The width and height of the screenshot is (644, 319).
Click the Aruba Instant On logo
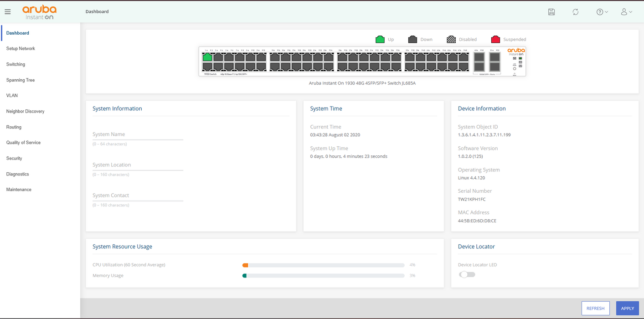(x=39, y=12)
